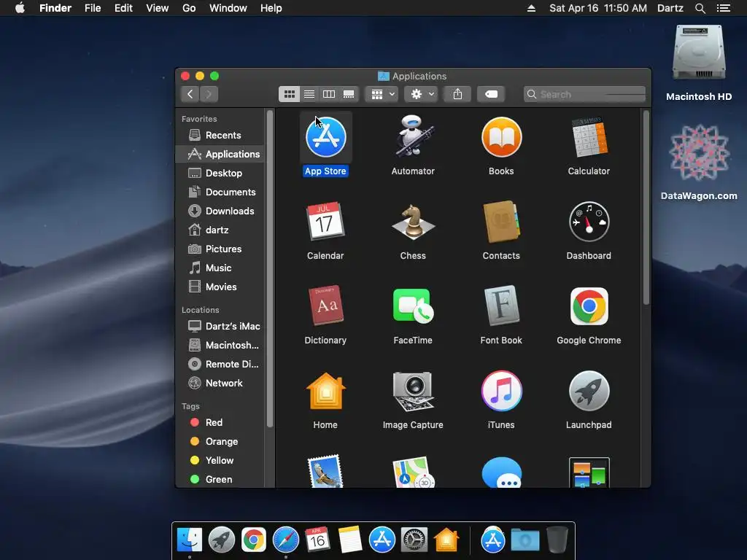This screenshot has width=747, height=560.
Task: Filter by the Orange tag
Action: [220, 442]
